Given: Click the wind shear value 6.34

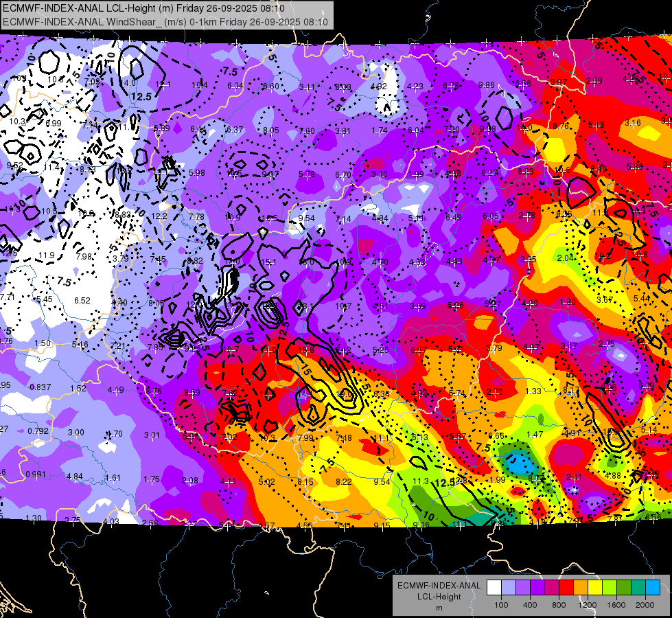Looking at the screenshot, I should [382, 393].
